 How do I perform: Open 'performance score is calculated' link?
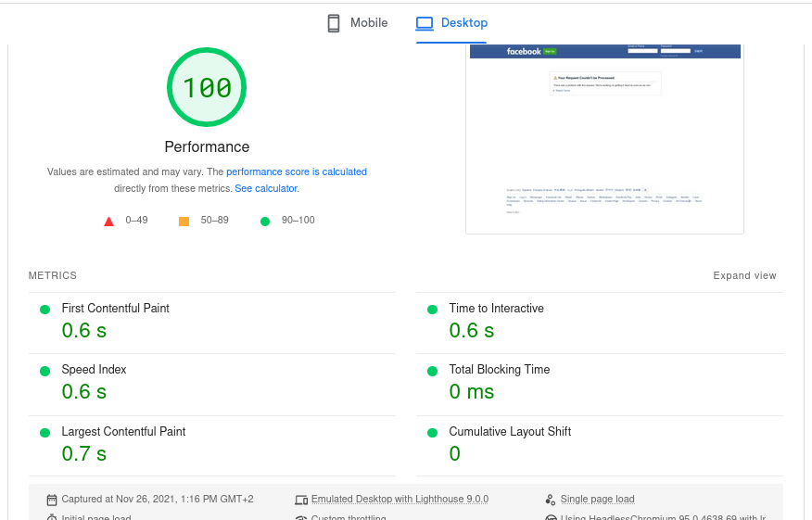point(297,171)
